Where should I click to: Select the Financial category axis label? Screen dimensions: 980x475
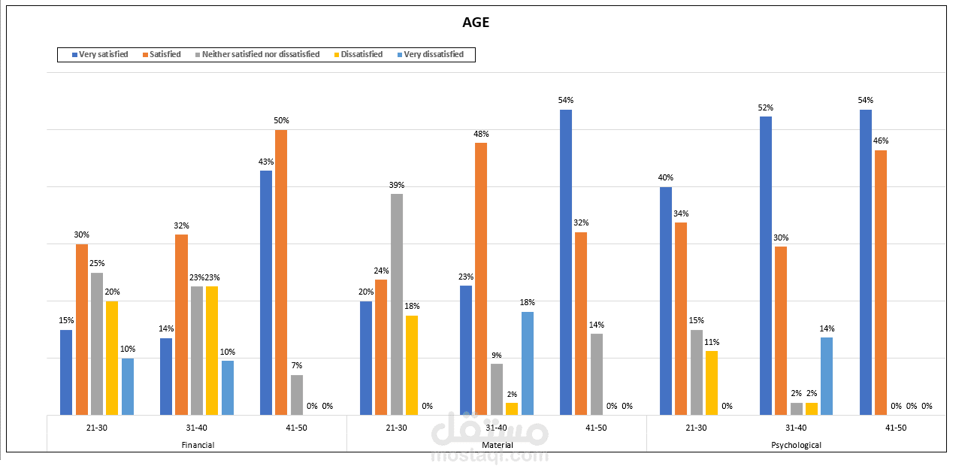coord(197,445)
